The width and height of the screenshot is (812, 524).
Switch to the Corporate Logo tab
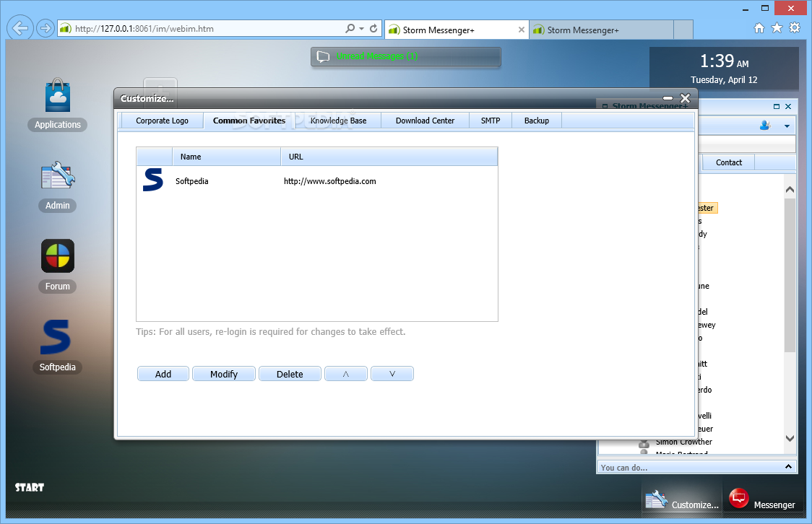(162, 121)
